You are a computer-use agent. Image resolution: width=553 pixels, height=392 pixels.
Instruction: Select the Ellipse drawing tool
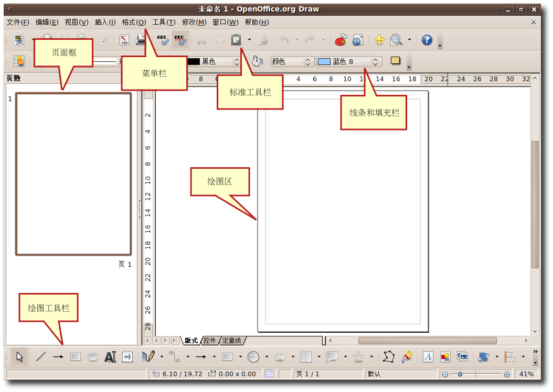tap(92, 356)
